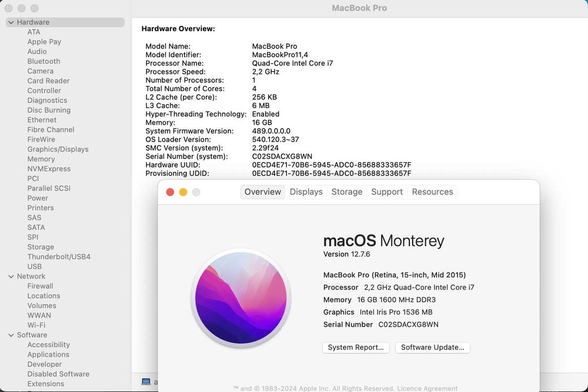Close the About This Mac window
Image resolution: width=588 pixels, height=392 pixels.
[170, 192]
